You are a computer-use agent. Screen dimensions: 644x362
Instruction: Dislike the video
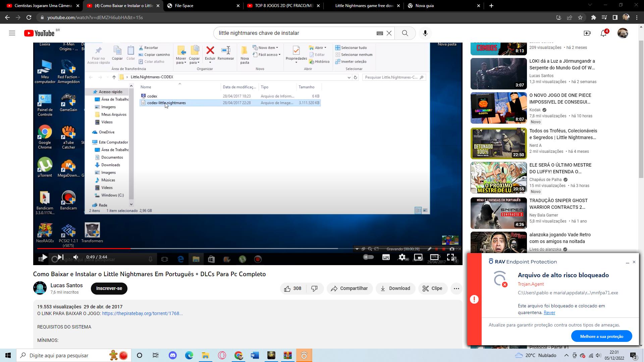tap(314, 288)
